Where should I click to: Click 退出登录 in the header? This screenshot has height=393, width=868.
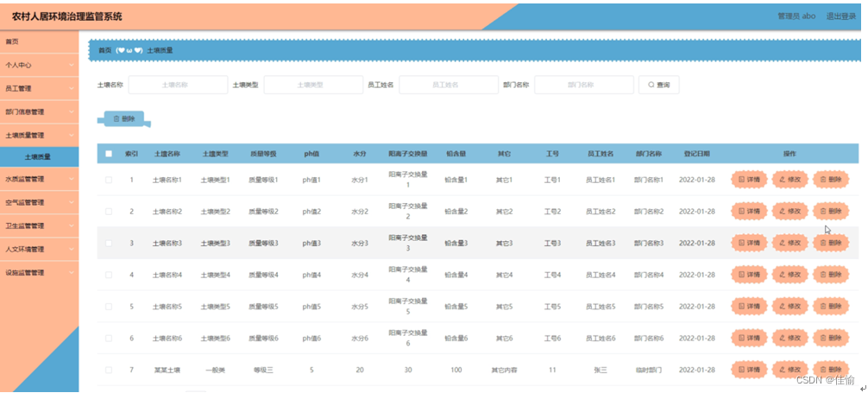tap(841, 16)
